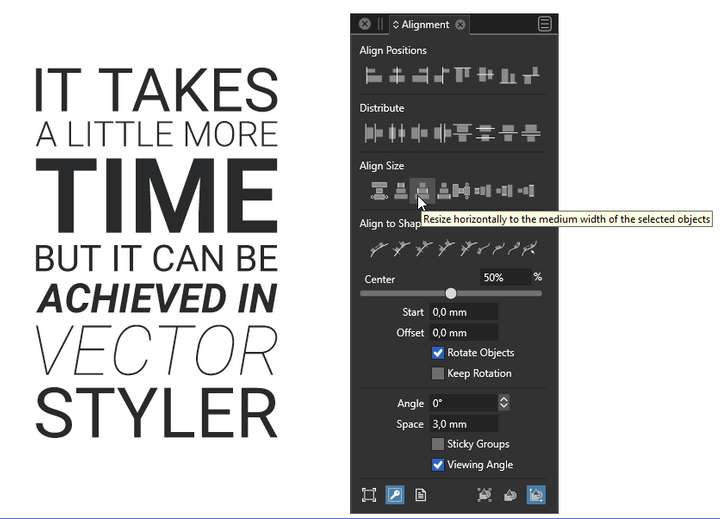Viewport: 720px width, 519px height.
Task: Click the sixth icon in Align Size row
Action: [x=483, y=191]
